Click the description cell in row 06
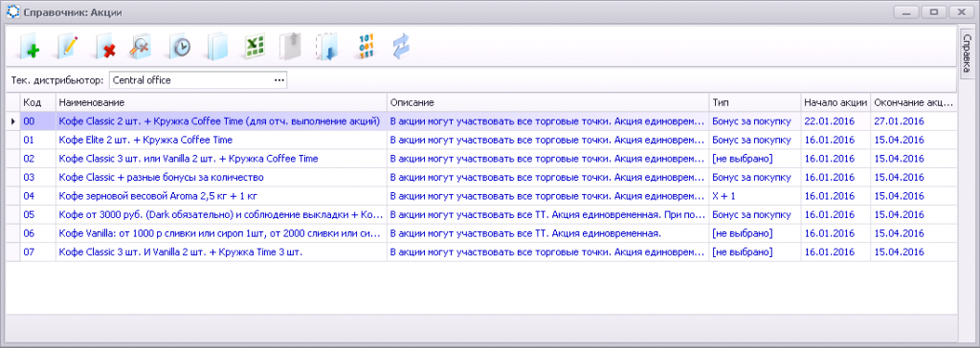 point(547,233)
